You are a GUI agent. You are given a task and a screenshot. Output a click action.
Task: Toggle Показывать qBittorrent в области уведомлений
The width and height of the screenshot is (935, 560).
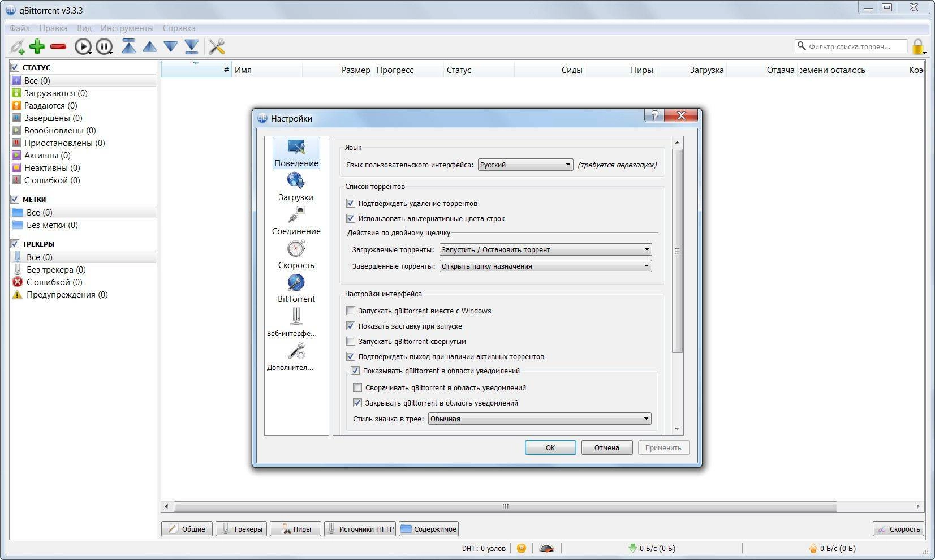[355, 371]
